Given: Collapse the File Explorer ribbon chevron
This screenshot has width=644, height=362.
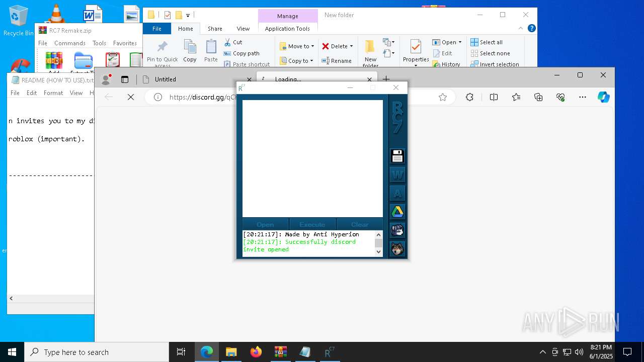Looking at the screenshot, I should coord(521,28).
